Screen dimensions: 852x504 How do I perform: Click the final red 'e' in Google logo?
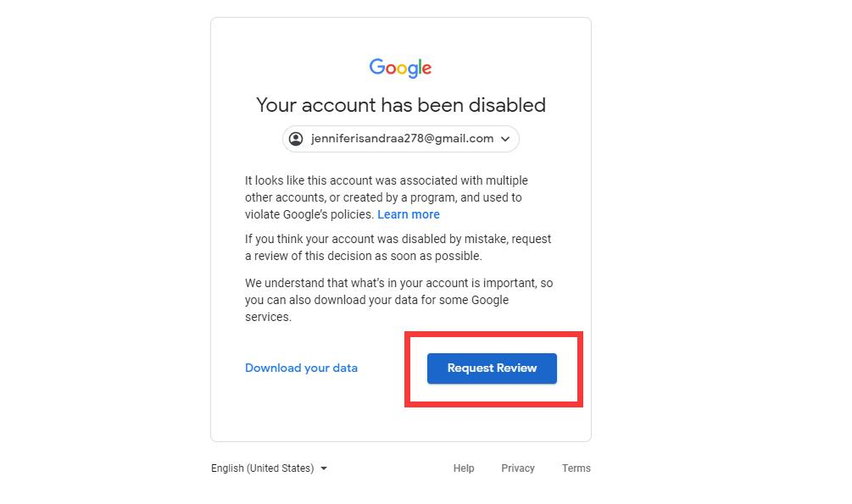point(426,69)
